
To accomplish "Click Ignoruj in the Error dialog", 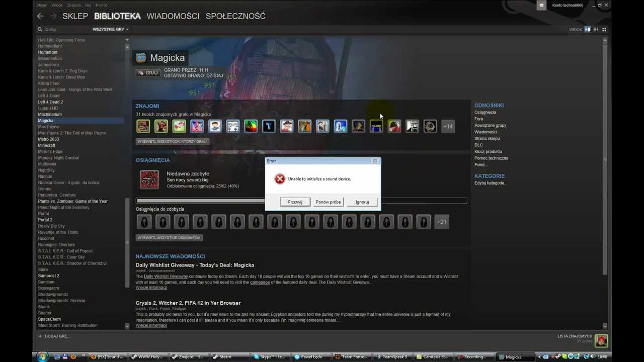I will tap(362, 202).
